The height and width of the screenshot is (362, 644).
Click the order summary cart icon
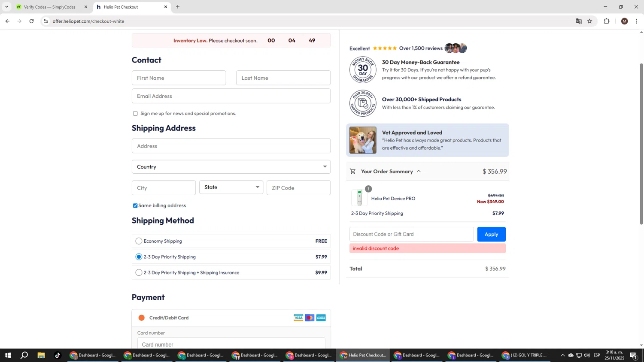[x=352, y=172]
